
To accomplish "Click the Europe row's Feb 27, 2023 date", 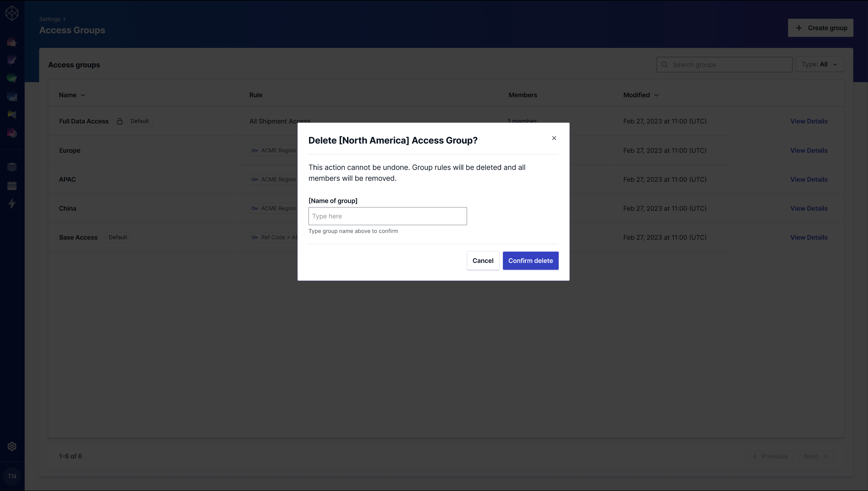I will (665, 150).
